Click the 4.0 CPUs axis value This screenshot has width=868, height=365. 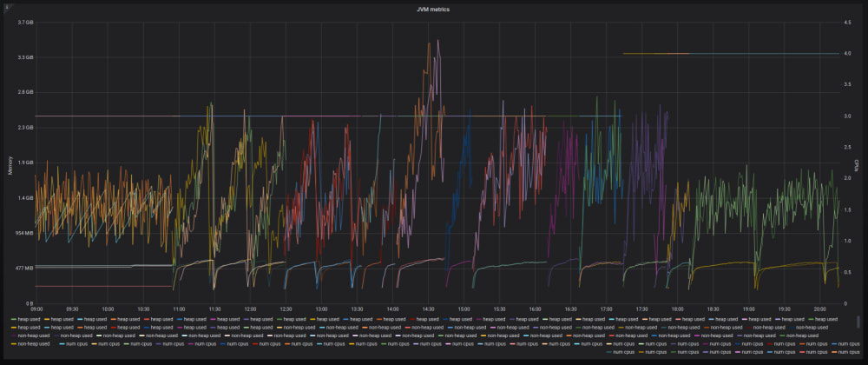[847, 54]
